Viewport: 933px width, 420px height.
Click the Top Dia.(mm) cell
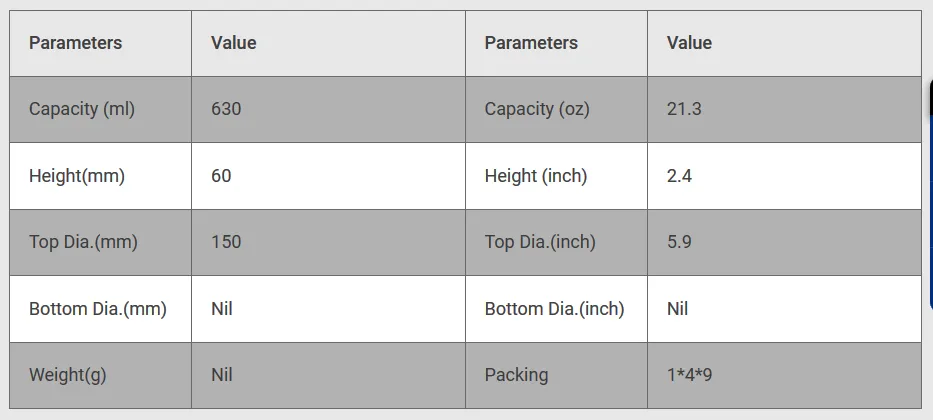click(x=100, y=242)
